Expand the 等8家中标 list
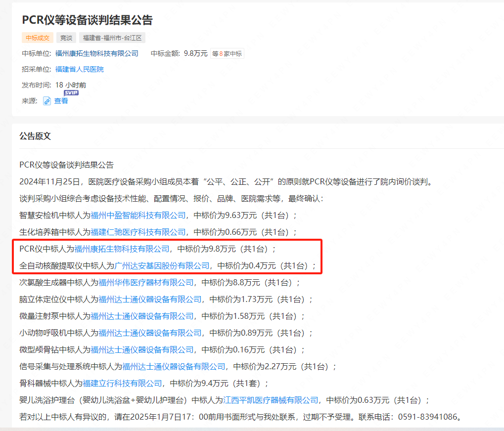Viewport: 504px width, 431px height. click(227, 53)
